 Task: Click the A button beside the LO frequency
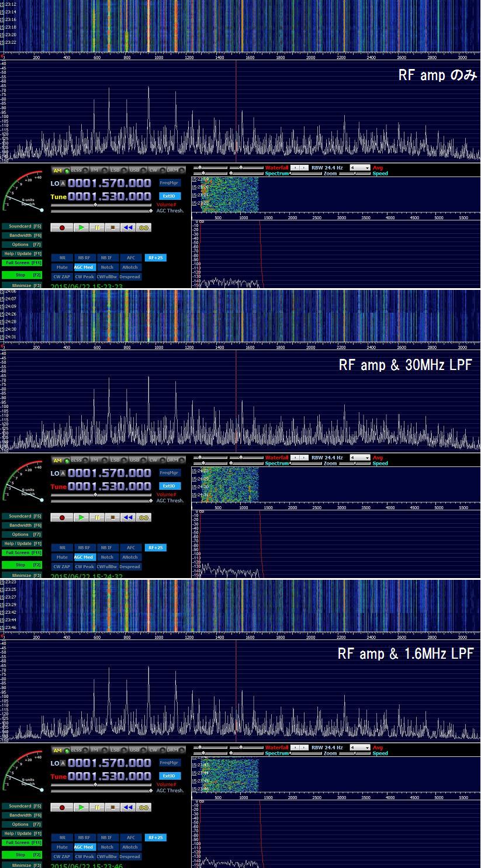[63, 182]
